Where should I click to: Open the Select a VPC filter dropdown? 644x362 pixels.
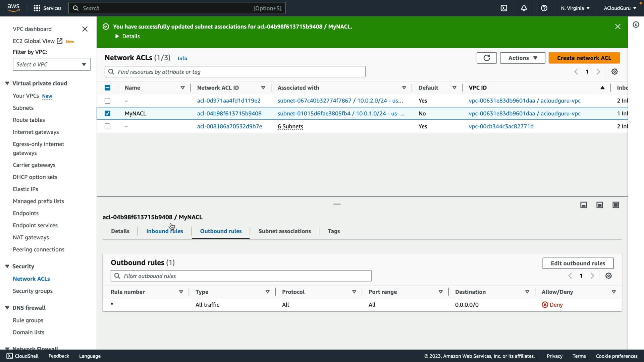tap(52, 64)
